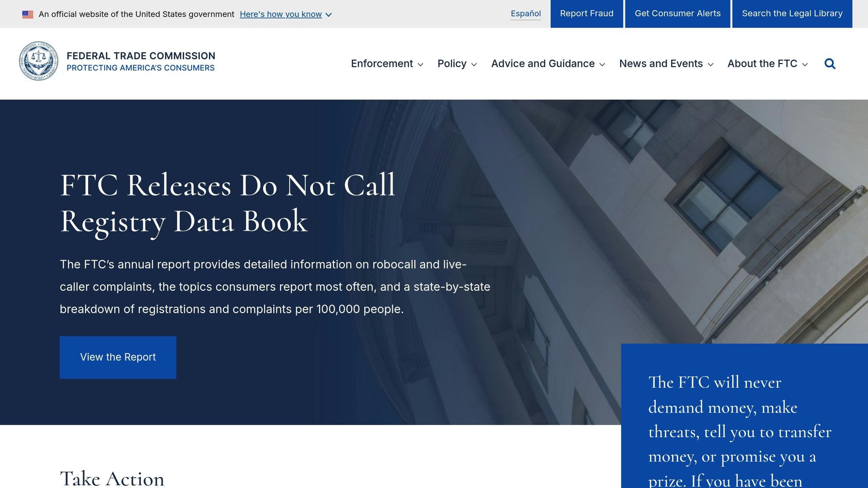Viewport: 868px width, 488px height.
Task: Click the Federal Trade Commission wordmark
Action: point(141,55)
